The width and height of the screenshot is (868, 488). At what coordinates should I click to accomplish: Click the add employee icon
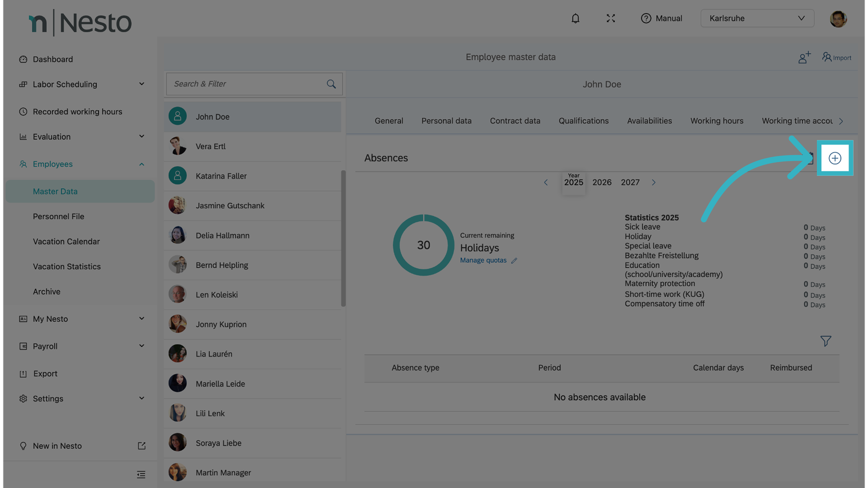point(804,58)
